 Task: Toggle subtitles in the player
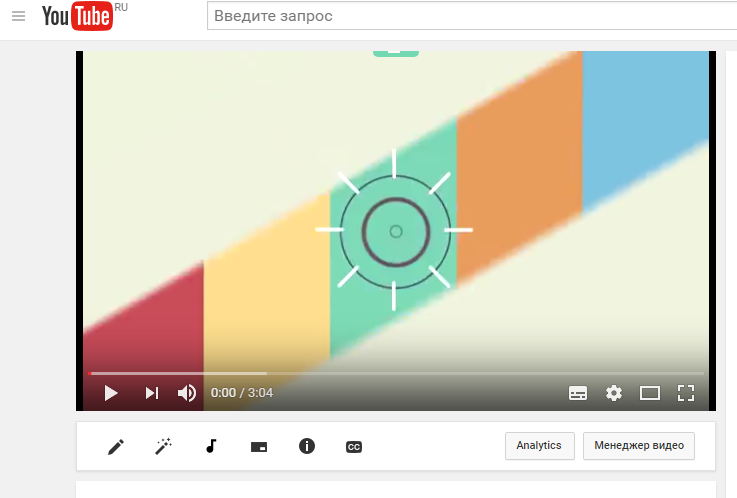[x=578, y=393]
